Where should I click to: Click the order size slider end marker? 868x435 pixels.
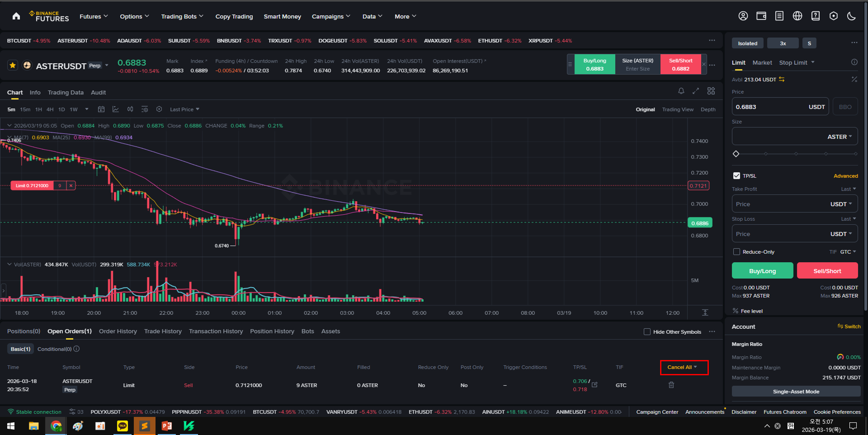coord(856,154)
